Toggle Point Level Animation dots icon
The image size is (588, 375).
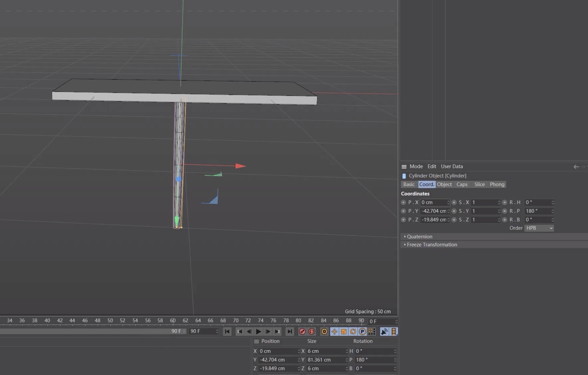[372, 332]
